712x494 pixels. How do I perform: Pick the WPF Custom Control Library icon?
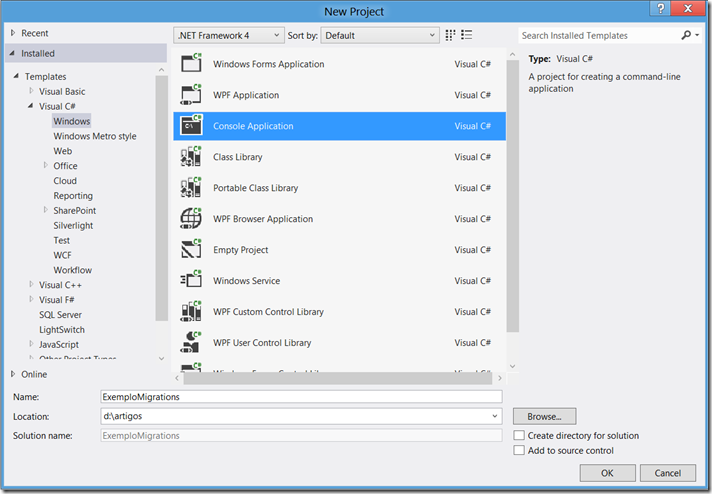click(191, 311)
